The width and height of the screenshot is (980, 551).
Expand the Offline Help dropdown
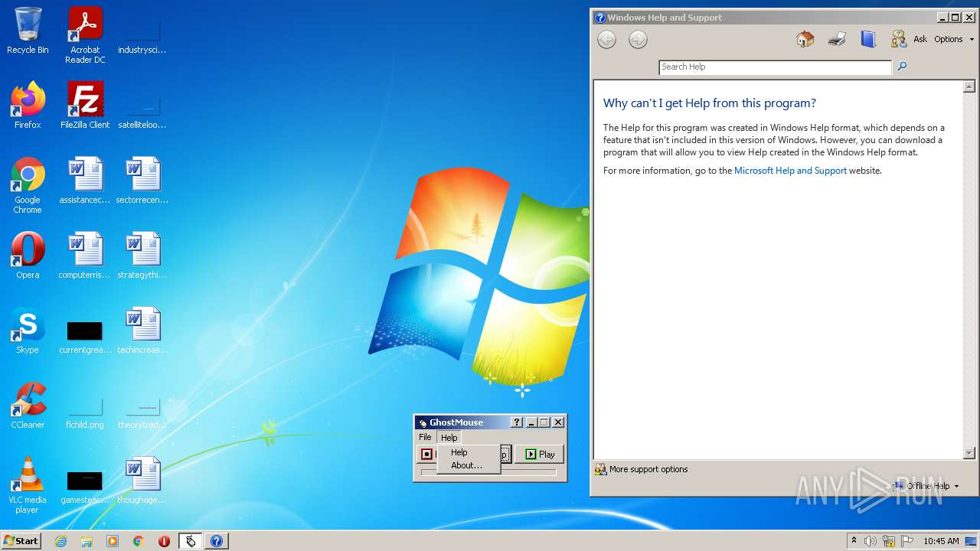click(x=926, y=486)
